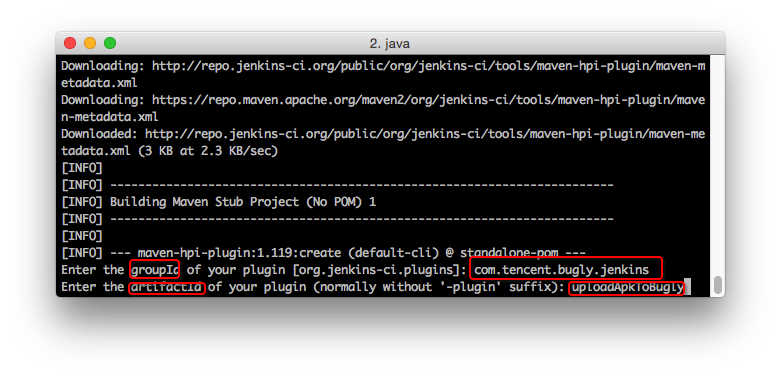The height and width of the screenshot is (377, 781).
Task: Click the terminal cursor block
Action: coord(687,287)
